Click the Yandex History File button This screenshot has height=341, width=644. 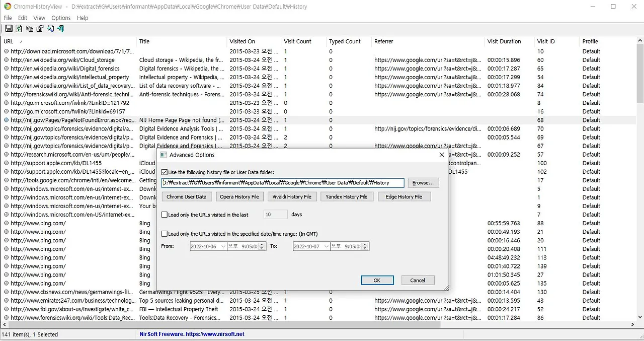pos(347,196)
